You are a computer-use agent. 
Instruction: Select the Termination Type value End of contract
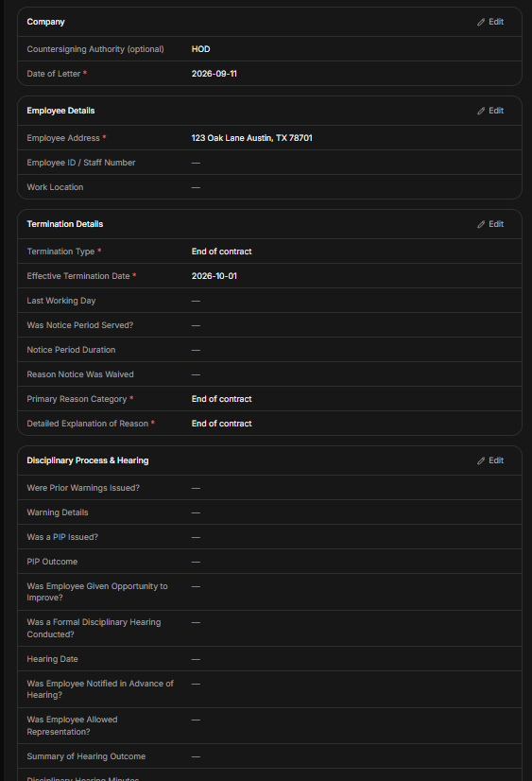tap(221, 252)
